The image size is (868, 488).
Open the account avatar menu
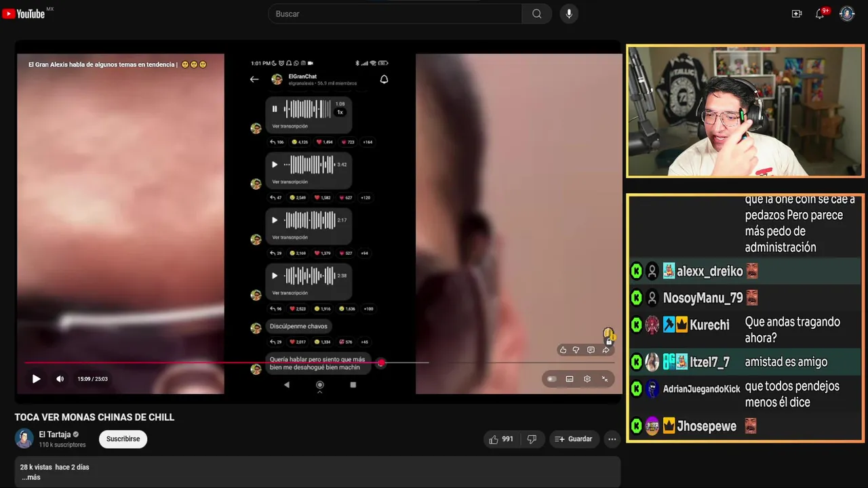(x=847, y=14)
